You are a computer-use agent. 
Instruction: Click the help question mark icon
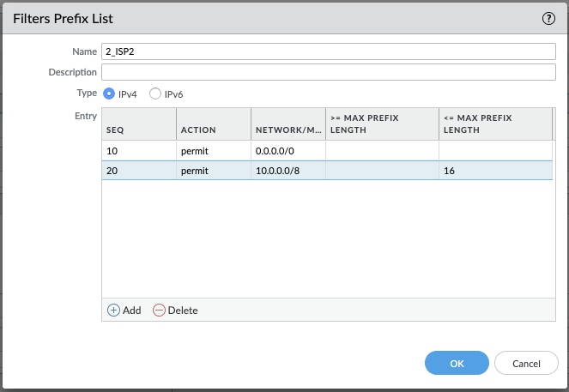click(x=549, y=18)
